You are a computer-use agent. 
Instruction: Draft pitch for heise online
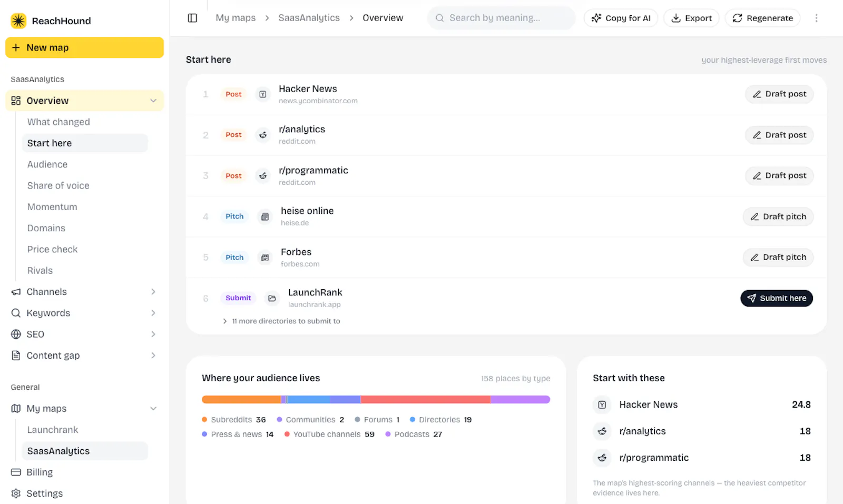pos(778,216)
